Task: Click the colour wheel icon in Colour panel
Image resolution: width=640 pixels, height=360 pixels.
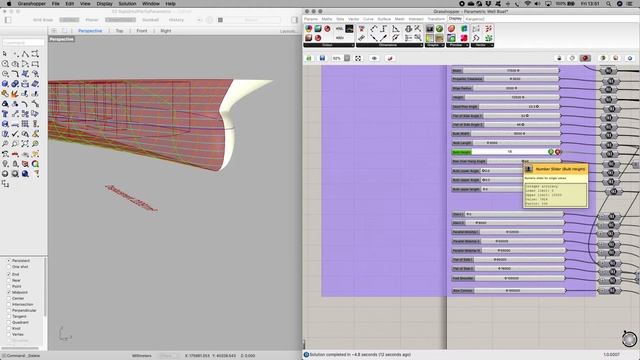Action: [x=309, y=29]
